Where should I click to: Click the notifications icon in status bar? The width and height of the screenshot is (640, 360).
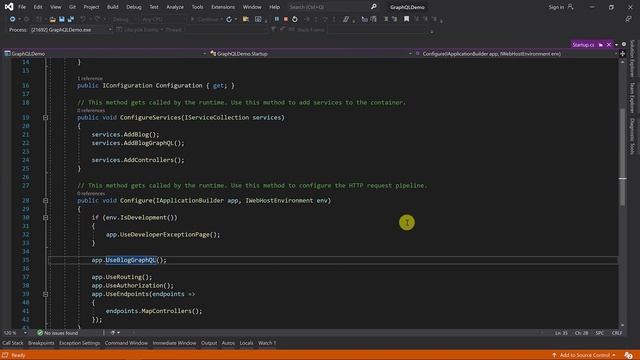pos(628,355)
